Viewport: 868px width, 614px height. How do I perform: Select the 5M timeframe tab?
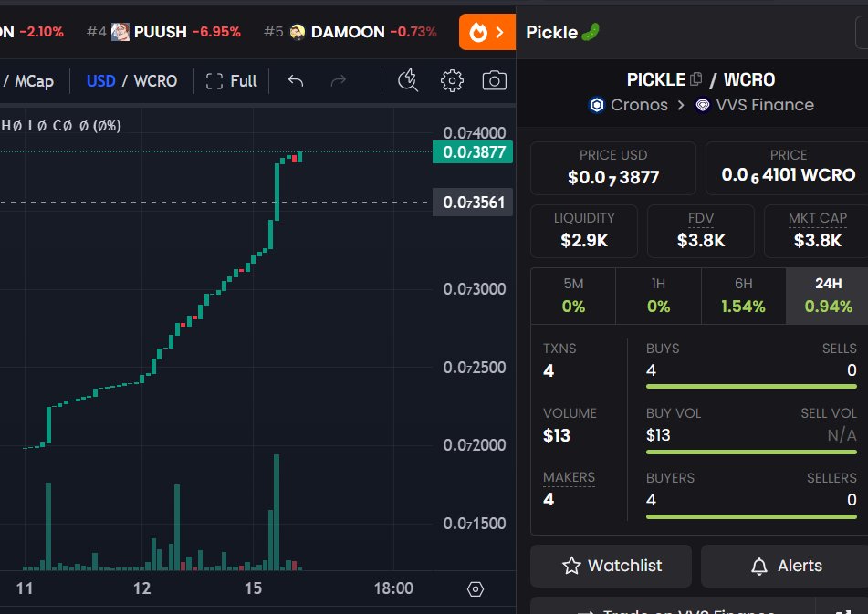[573, 296]
